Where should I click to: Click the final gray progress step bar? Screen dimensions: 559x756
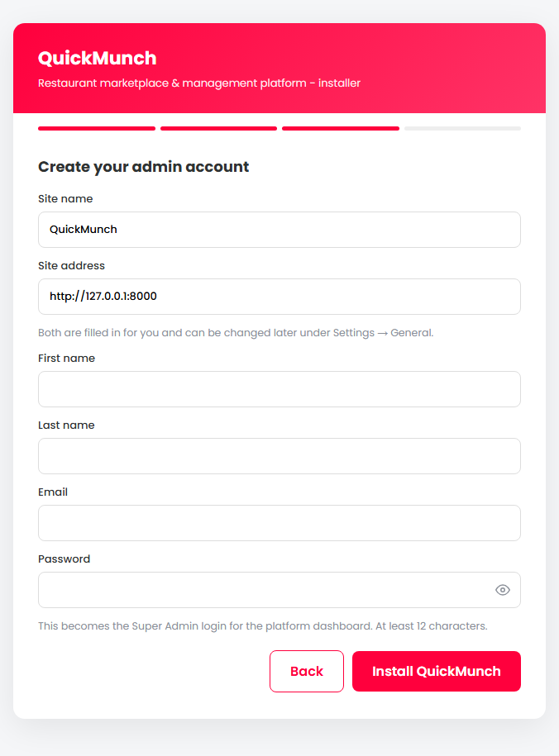coord(462,128)
